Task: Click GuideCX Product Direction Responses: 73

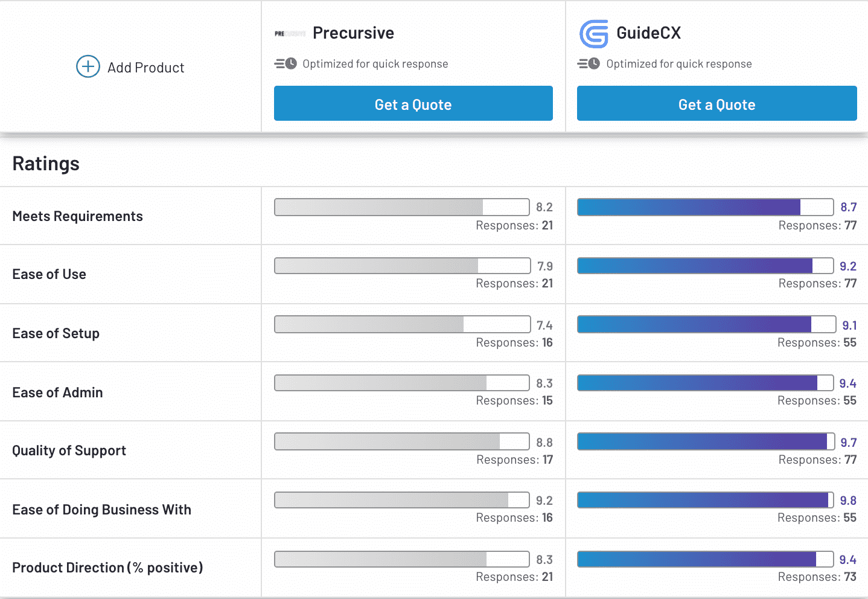Action: point(817,577)
